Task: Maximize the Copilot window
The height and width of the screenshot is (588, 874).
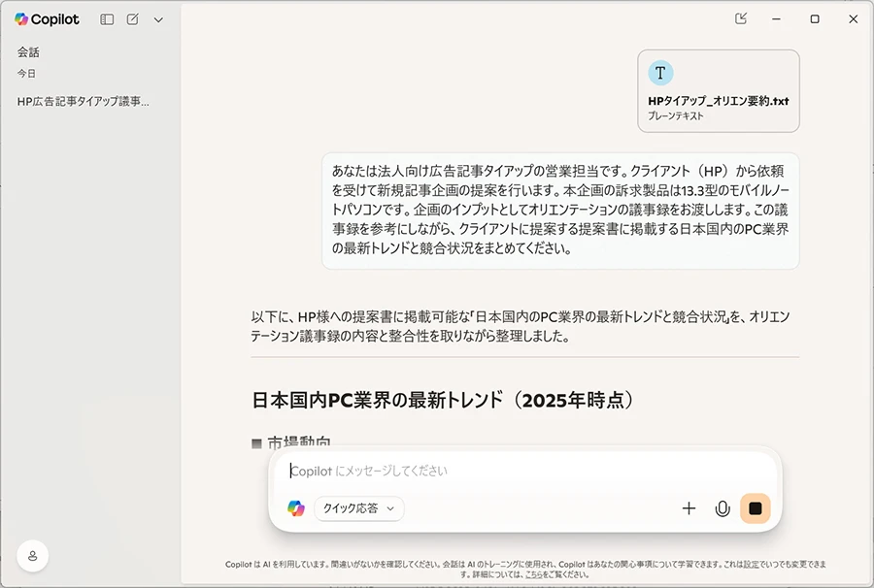Action: pos(815,19)
